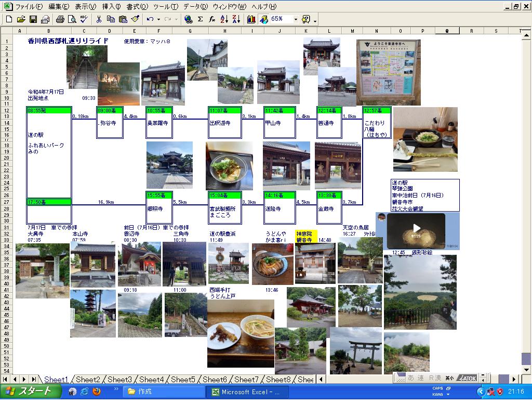Click the AutoSum sigma icon

(x=200, y=19)
